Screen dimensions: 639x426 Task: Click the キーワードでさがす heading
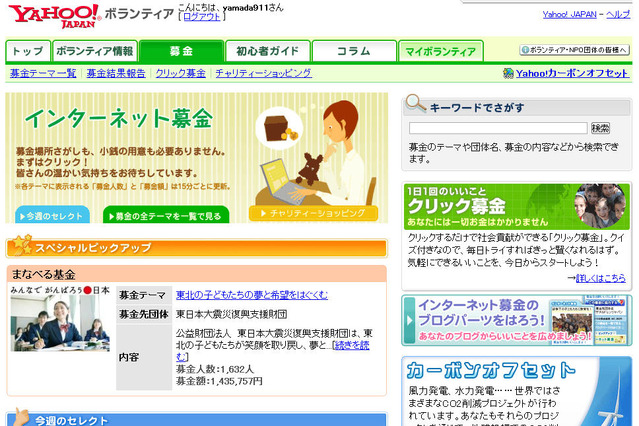pyautogui.click(x=477, y=108)
